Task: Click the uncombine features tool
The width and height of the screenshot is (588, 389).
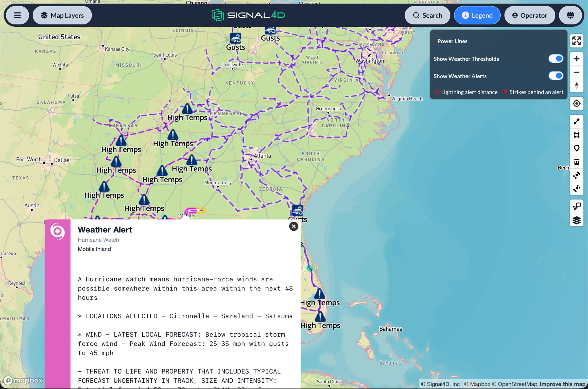Action: pyautogui.click(x=577, y=188)
